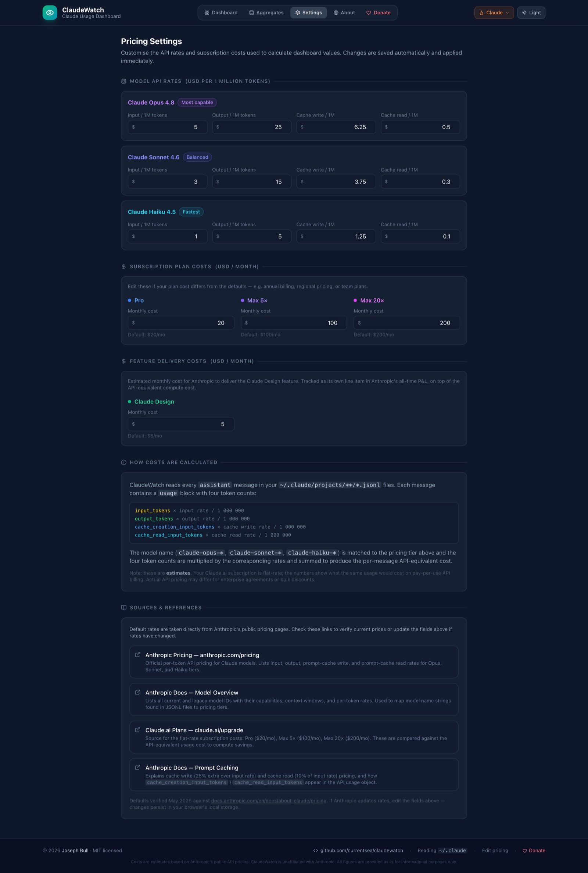Open the Claude.ai Plans upgrade link

(294, 737)
